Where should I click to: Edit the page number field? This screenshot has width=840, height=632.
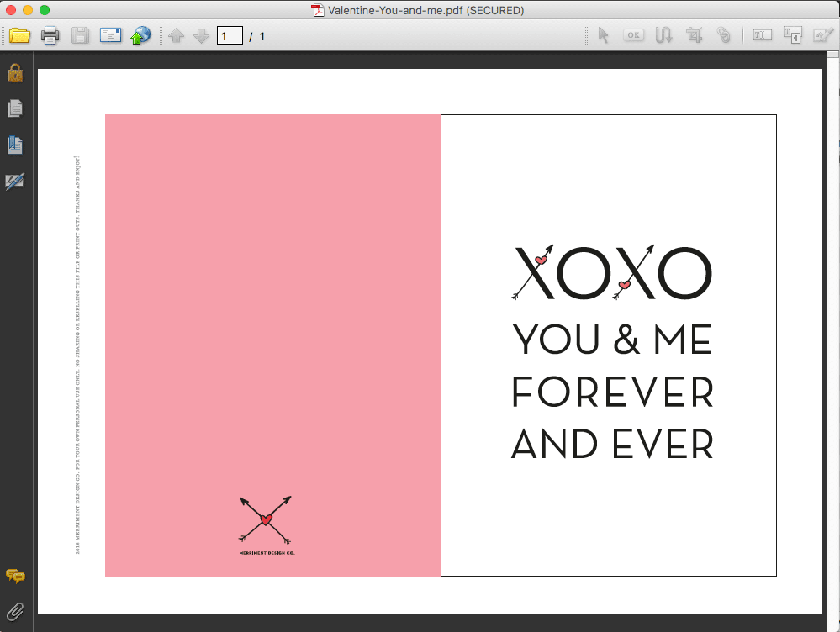230,36
